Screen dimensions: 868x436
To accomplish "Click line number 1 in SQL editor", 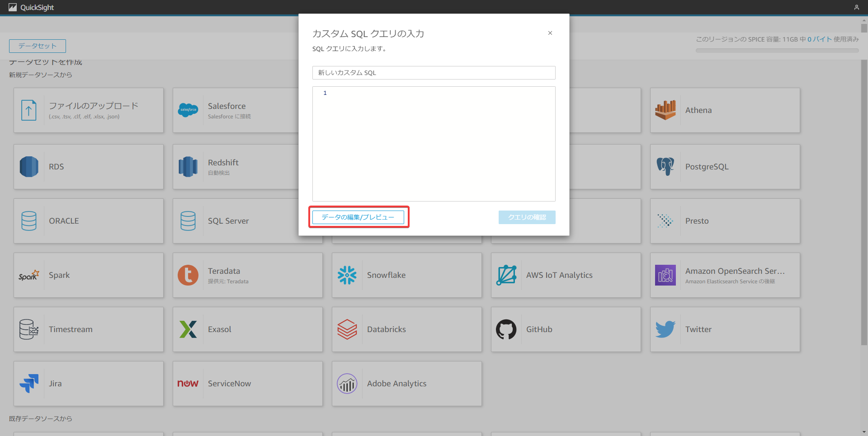I will 325,93.
